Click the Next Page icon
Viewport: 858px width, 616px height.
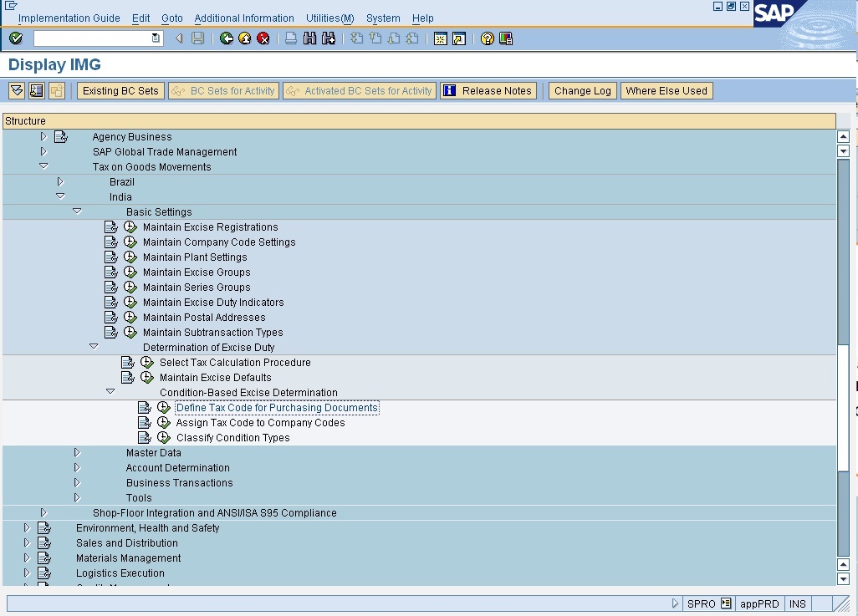[394, 38]
